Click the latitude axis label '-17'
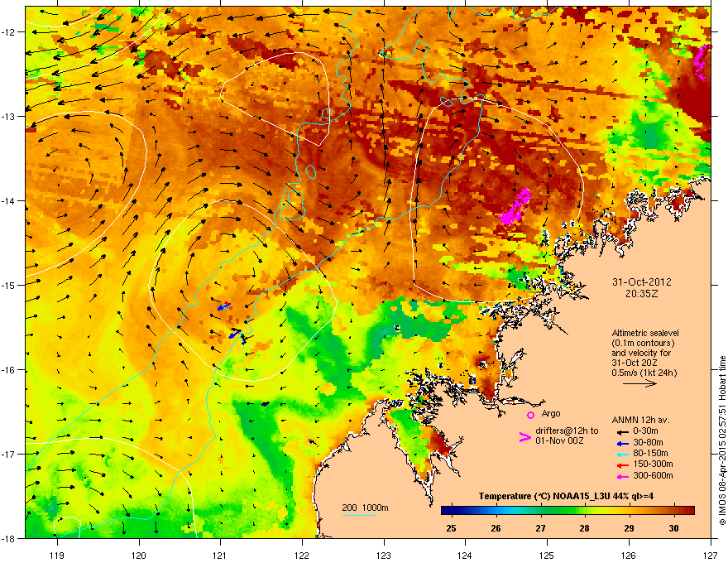Viewport: 728px width, 563px height. click(7, 454)
